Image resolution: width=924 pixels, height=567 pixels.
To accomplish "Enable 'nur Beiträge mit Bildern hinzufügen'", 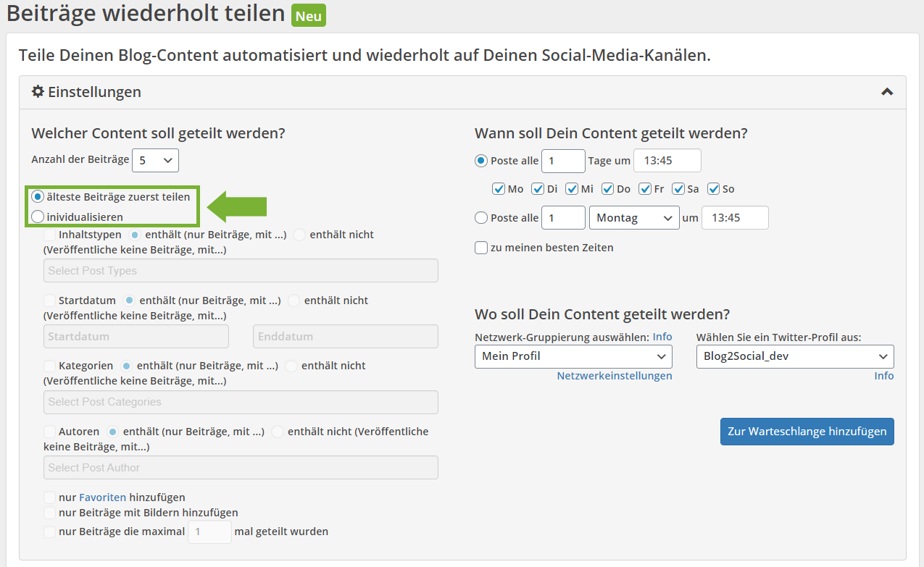I will coord(49,512).
